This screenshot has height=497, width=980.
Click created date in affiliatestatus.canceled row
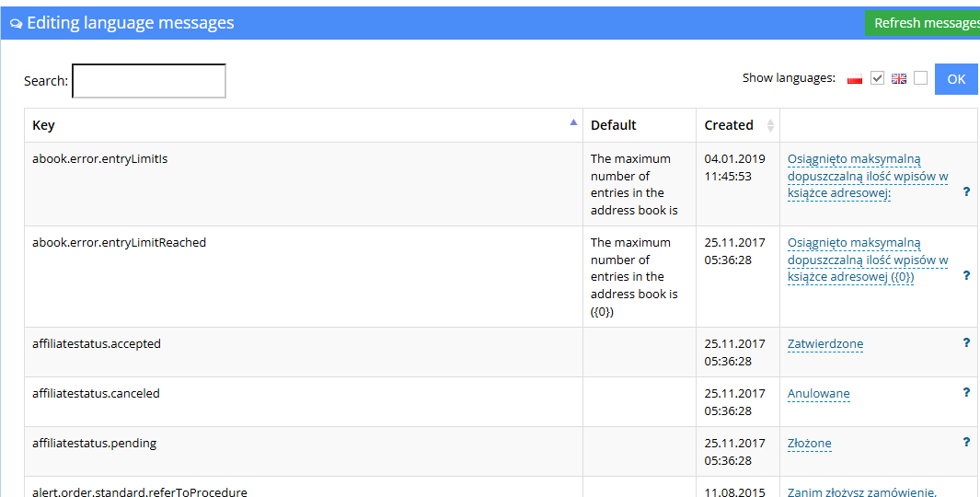point(734,402)
